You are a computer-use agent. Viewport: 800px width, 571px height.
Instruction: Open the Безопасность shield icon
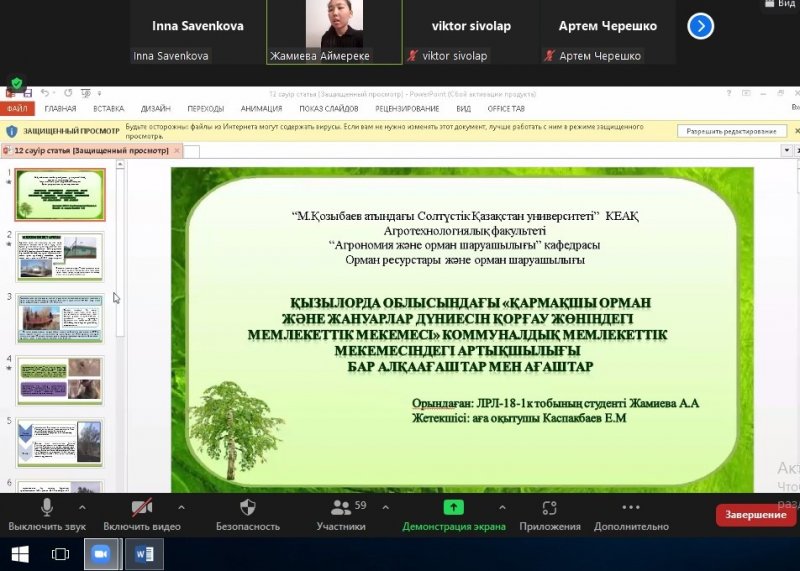pyautogui.click(x=248, y=508)
